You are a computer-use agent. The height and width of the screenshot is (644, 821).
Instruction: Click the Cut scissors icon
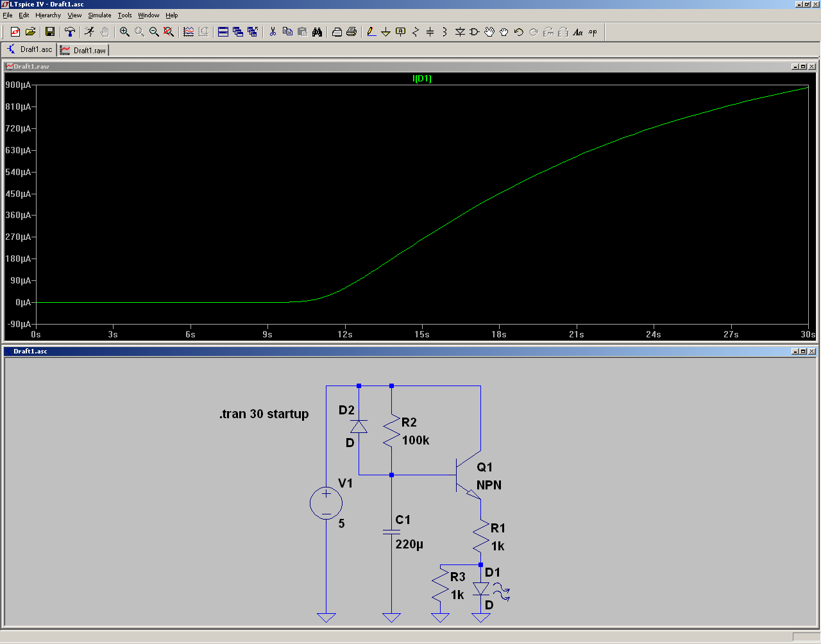click(x=273, y=31)
